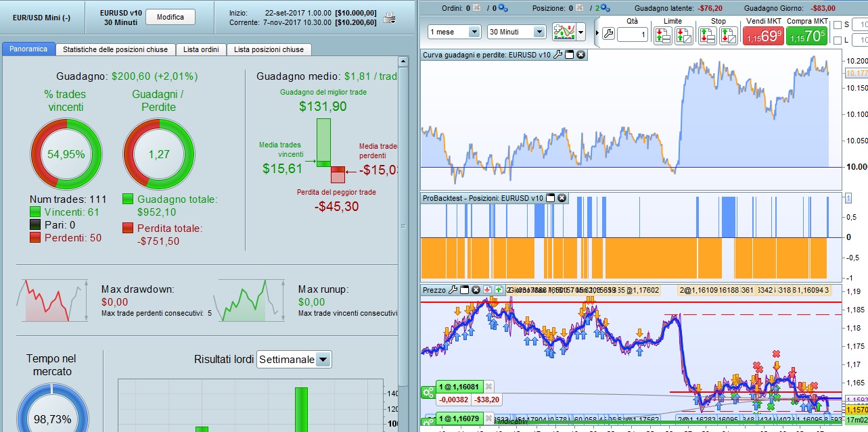
Task: Close Curva guadagni e perdite panel
Action: point(580,54)
